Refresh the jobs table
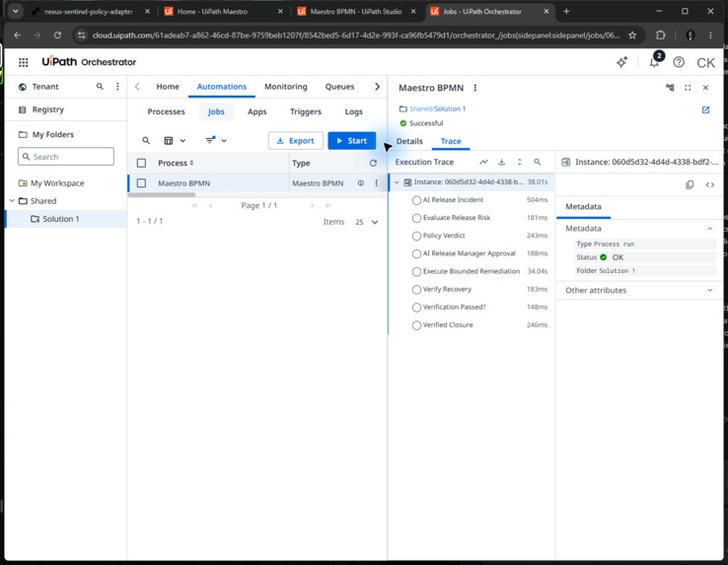 (x=373, y=163)
